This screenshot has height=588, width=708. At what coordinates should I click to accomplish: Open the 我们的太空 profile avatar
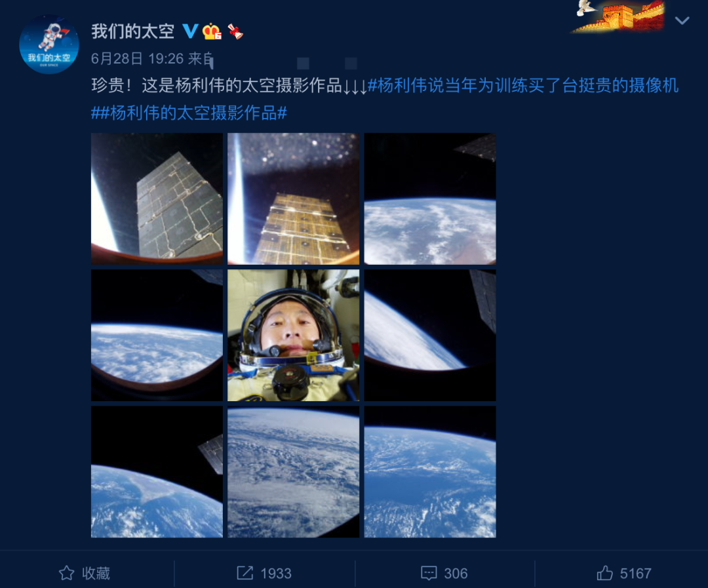(49, 45)
